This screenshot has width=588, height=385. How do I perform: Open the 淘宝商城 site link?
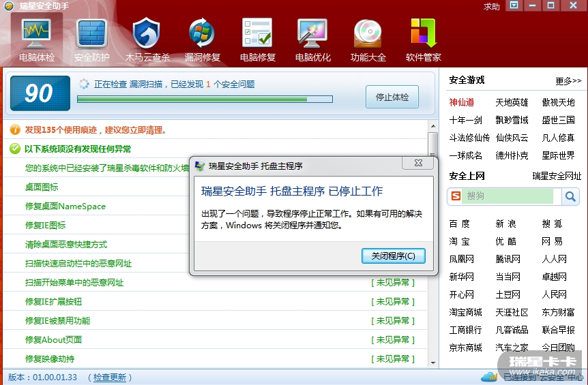[465, 312]
